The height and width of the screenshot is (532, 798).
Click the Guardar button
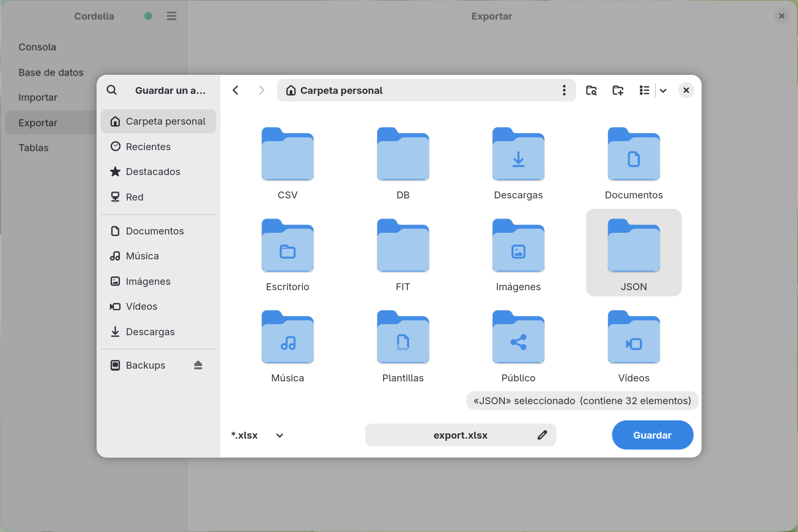[x=653, y=435]
